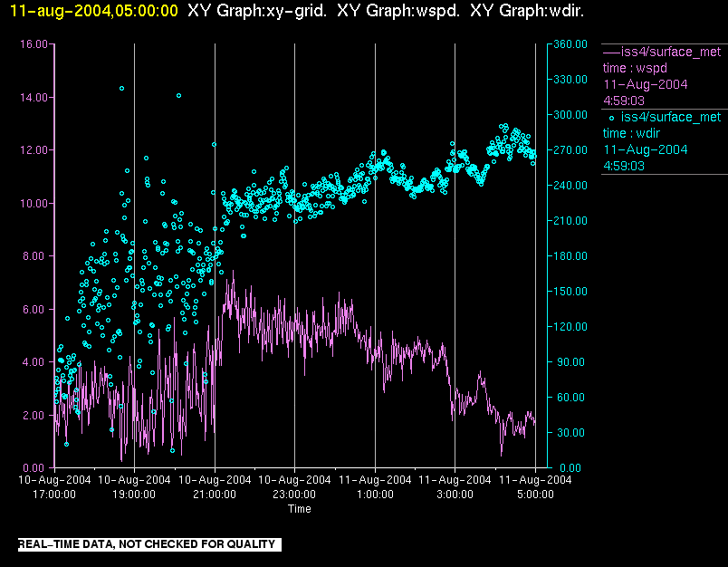
Task: Click the 16.00 wind speed axis label
Action: point(34,44)
